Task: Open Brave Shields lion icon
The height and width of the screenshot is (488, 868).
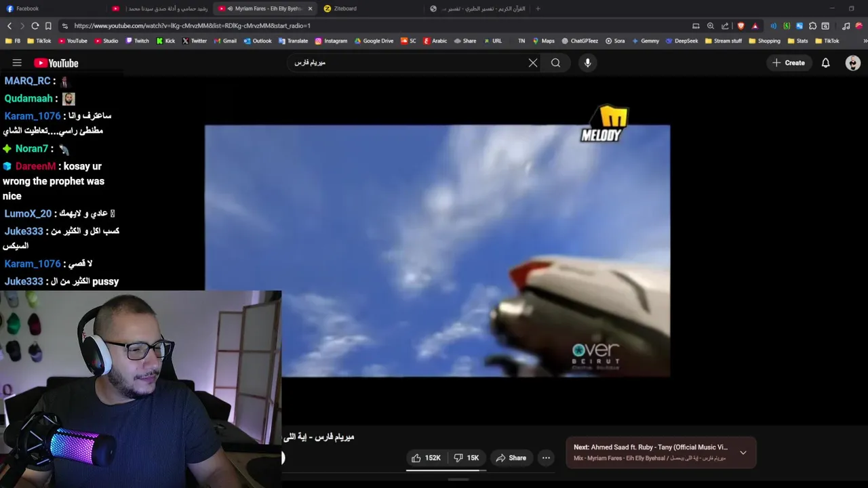Action: (x=741, y=26)
